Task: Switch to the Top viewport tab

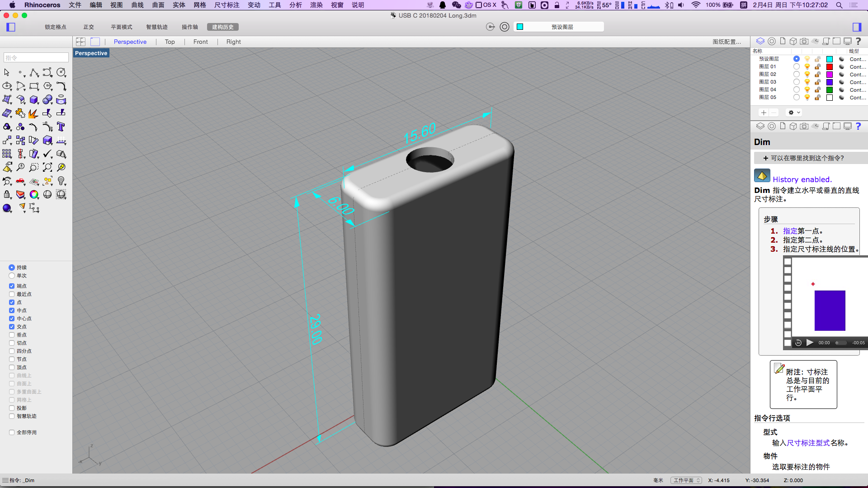Action: [x=170, y=42]
